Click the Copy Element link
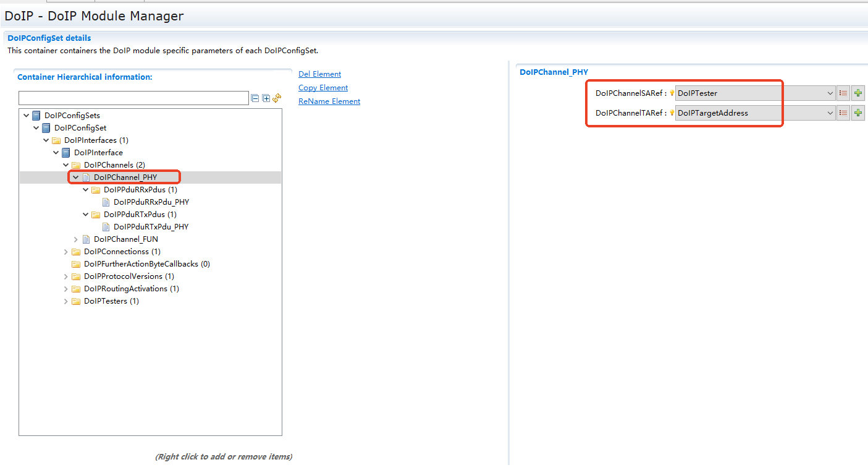868x470 pixels. (323, 88)
